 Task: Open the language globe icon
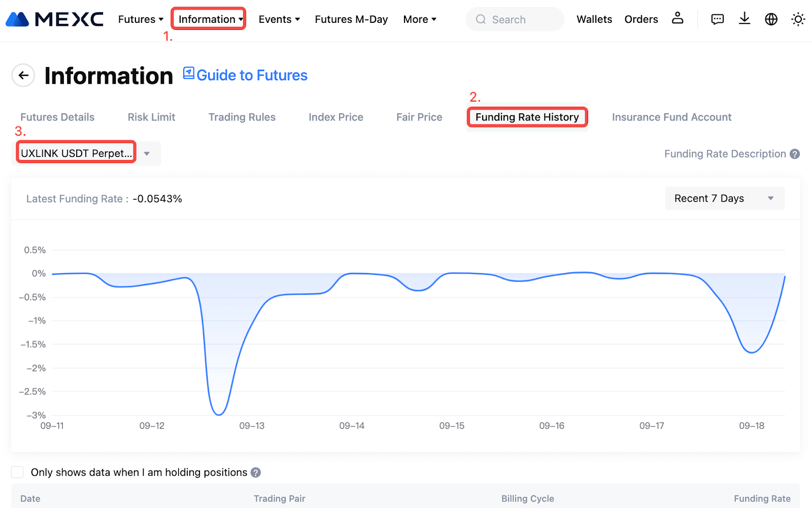pos(771,19)
